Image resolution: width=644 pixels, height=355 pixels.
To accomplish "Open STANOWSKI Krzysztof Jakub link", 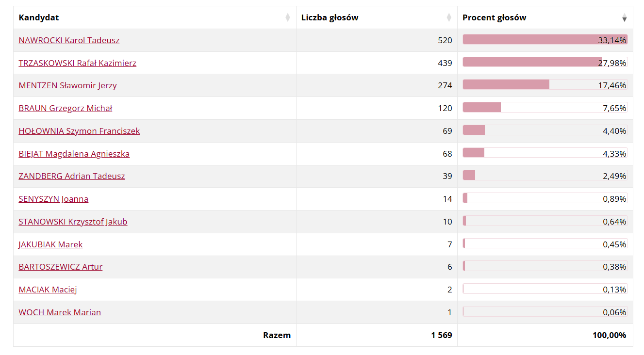I will (73, 222).
